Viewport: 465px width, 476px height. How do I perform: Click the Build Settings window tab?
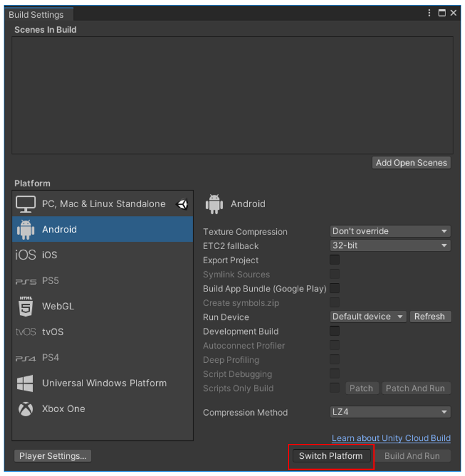[x=36, y=15]
